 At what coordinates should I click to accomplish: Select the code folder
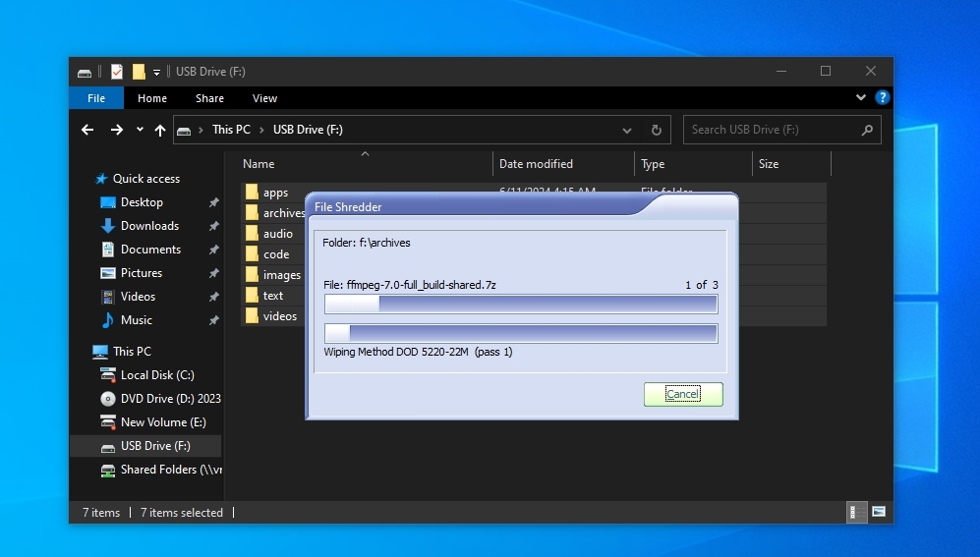(x=276, y=254)
